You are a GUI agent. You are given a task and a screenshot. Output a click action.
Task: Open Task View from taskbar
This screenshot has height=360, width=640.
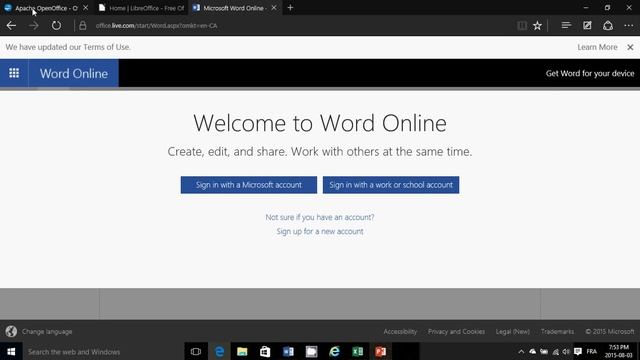click(x=196, y=351)
